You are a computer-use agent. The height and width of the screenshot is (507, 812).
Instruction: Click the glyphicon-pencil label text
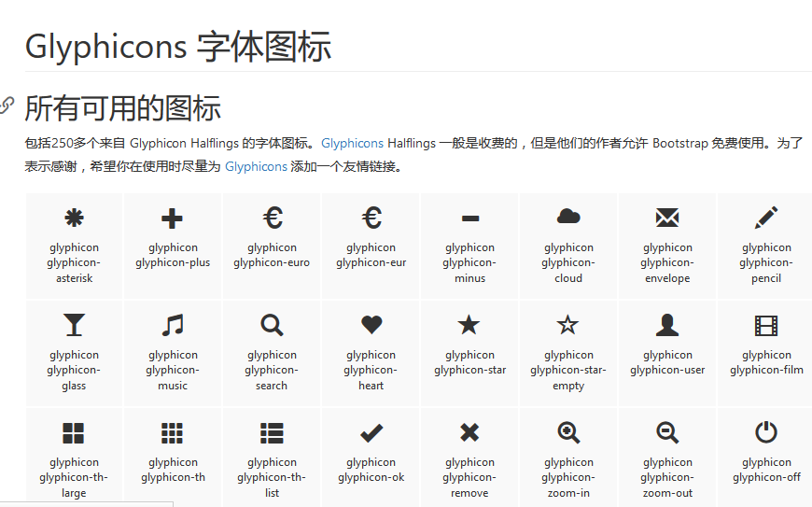pyautogui.click(x=766, y=262)
